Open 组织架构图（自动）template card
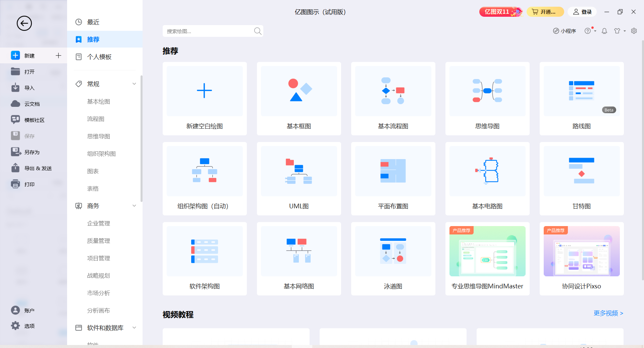644x348 pixels. (x=205, y=179)
